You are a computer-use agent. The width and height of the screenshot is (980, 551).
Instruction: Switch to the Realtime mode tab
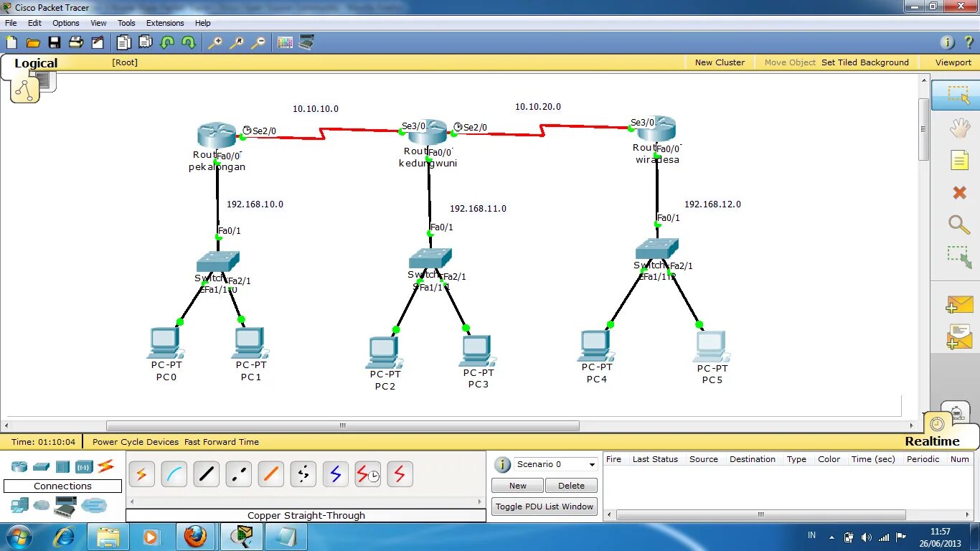click(x=932, y=441)
